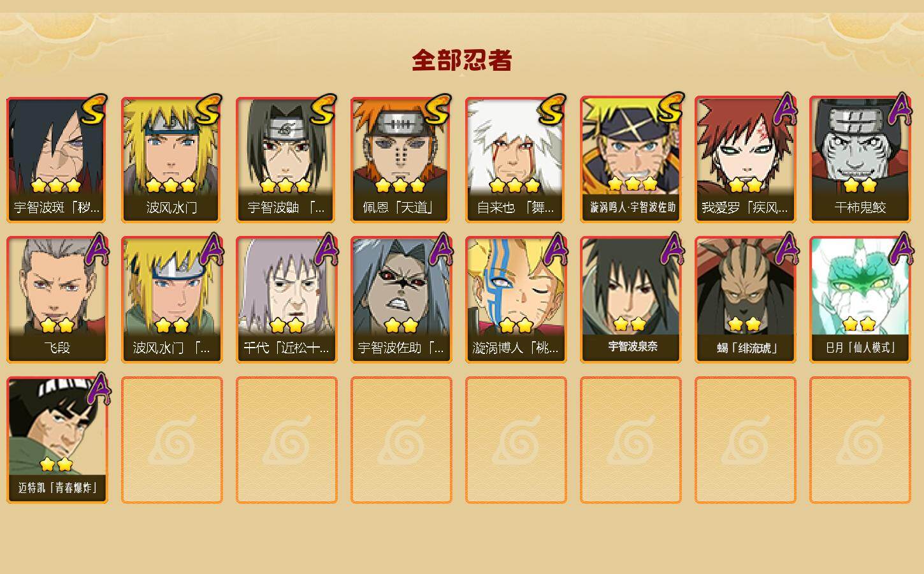Select the 自来也 white-haired ninja card
This screenshot has width=924, height=574.
(x=516, y=159)
